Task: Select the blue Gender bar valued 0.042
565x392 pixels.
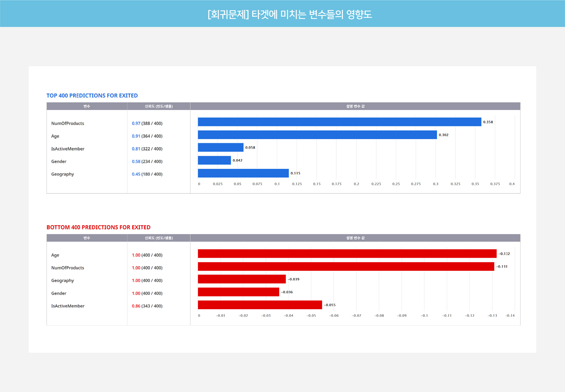Action: click(214, 160)
